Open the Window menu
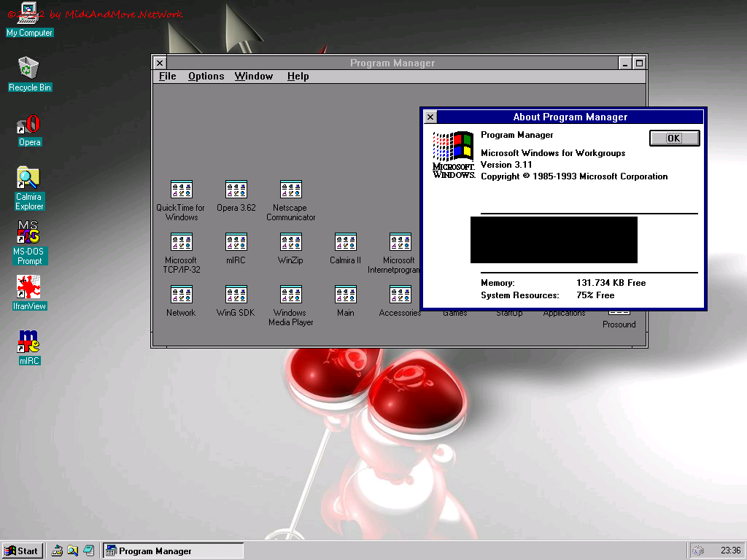747x560 pixels. [253, 77]
